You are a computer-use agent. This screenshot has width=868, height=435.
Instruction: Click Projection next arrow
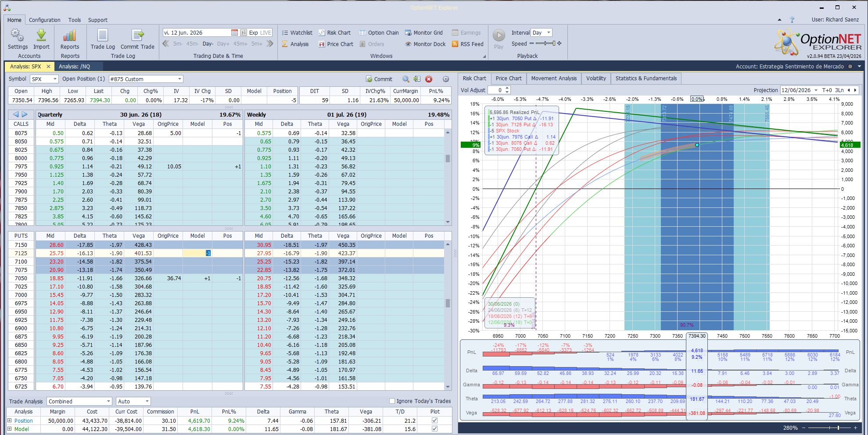(855, 90)
